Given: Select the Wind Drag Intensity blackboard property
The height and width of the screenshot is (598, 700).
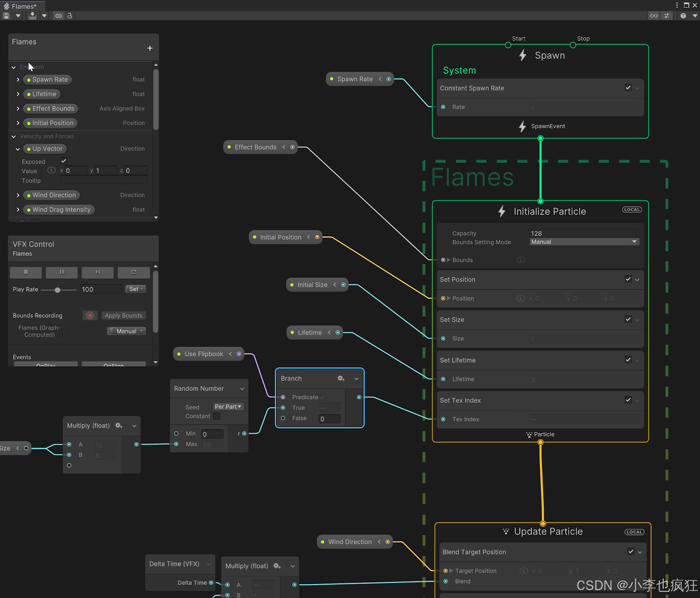Looking at the screenshot, I should (59, 210).
